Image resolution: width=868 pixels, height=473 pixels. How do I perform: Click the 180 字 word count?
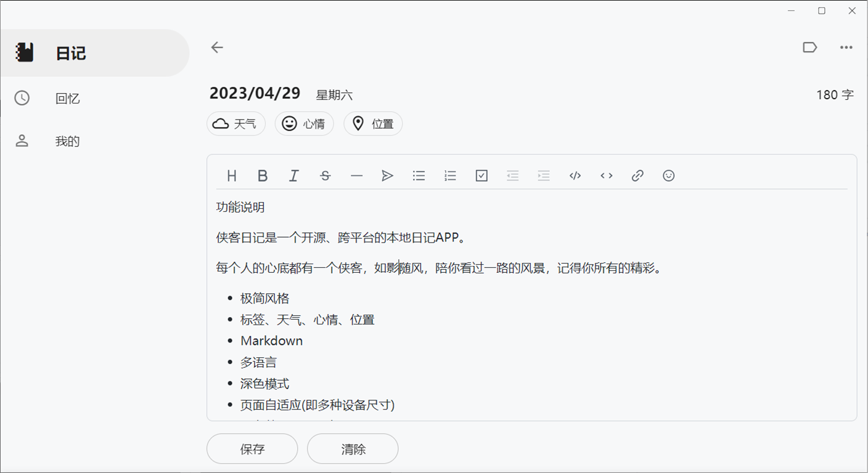(x=835, y=95)
